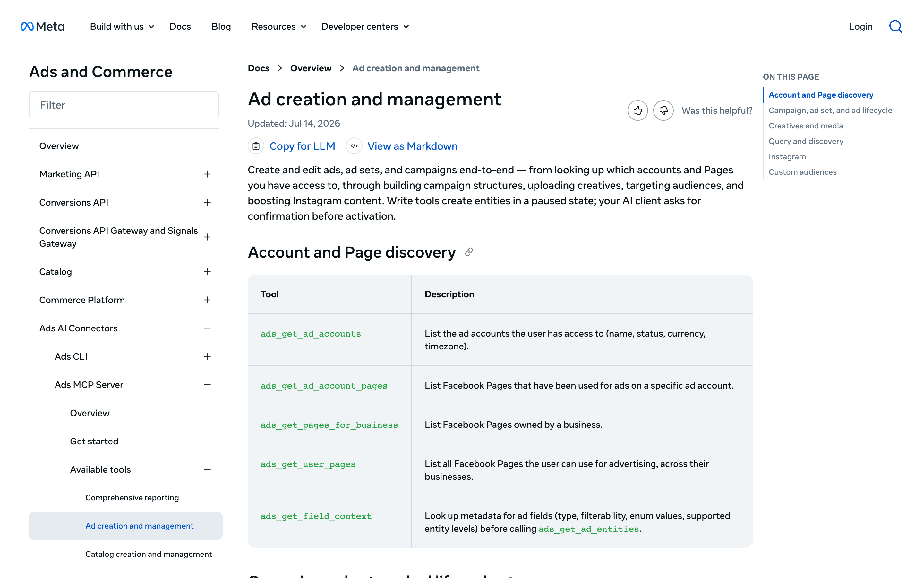The width and height of the screenshot is (924, 578).
Task: Go to Docs in top navigation
Action: pyautogui.click(x=180, y=26)
